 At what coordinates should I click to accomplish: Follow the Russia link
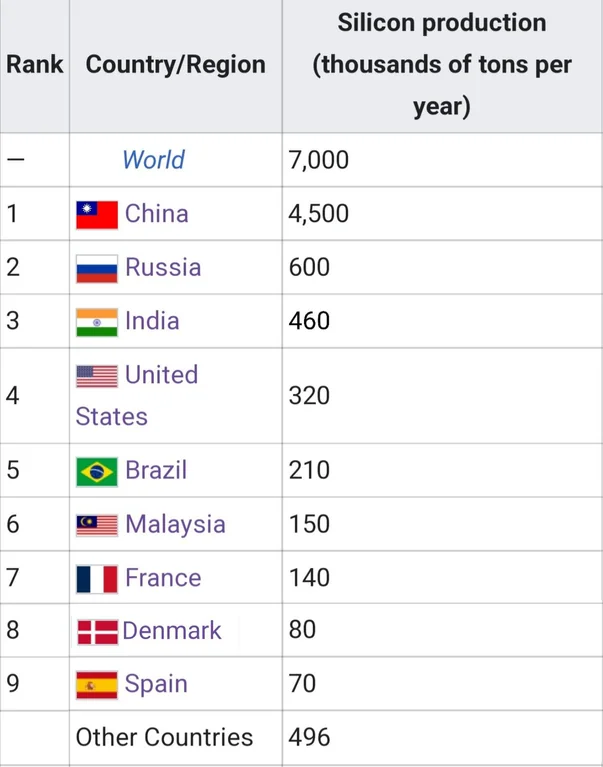163,268
